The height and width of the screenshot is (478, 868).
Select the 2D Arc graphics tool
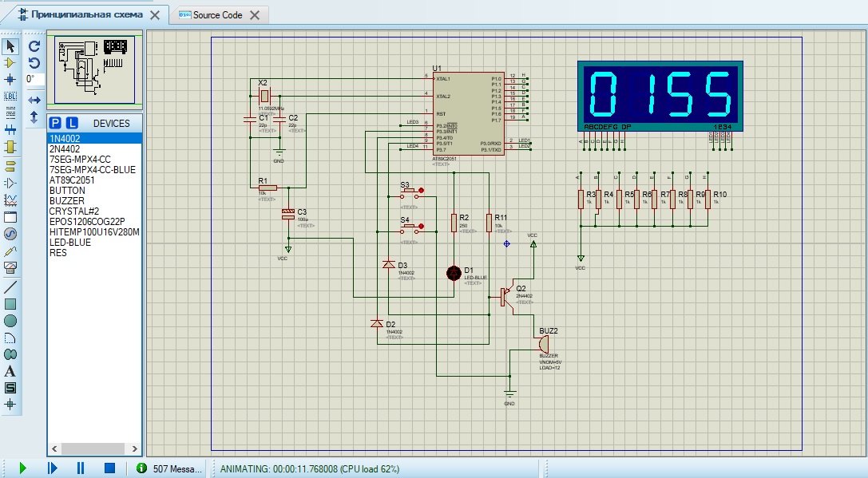tap(10, 338)
